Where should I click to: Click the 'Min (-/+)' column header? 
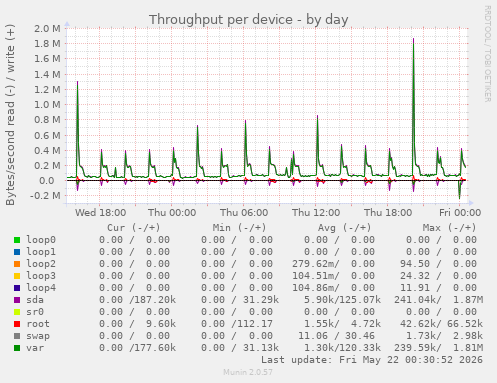click(240, 228)
